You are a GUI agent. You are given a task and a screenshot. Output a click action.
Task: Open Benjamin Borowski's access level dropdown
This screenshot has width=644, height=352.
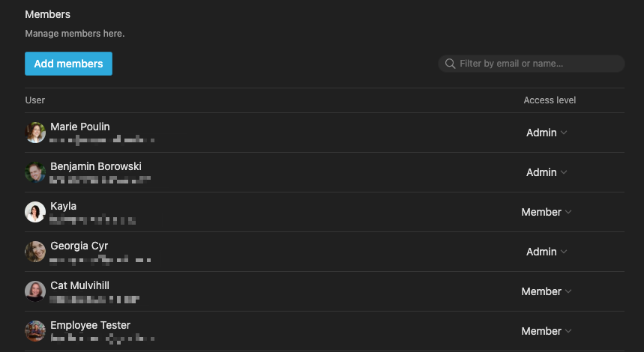click(x=547, y=172)
